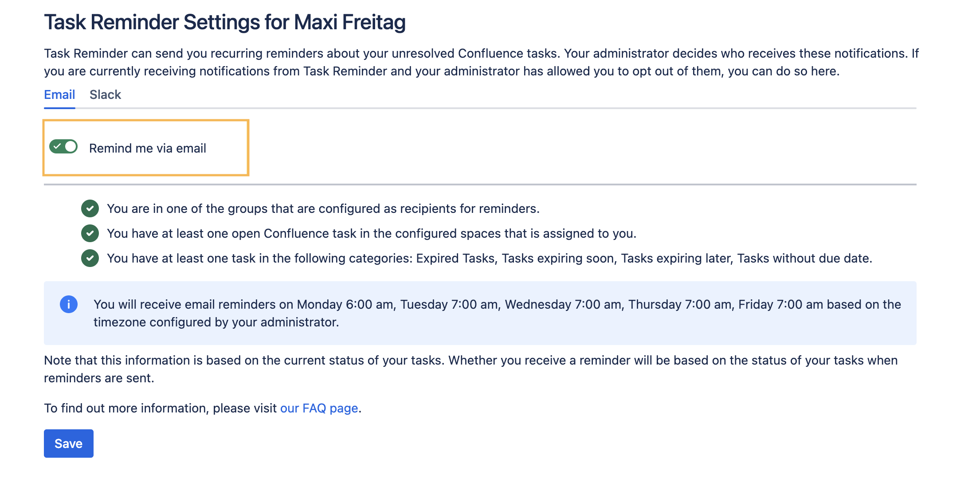980x479 pixels.
Task: Click the checkmark icon beside the task categories status
Action: coord(90,258)
